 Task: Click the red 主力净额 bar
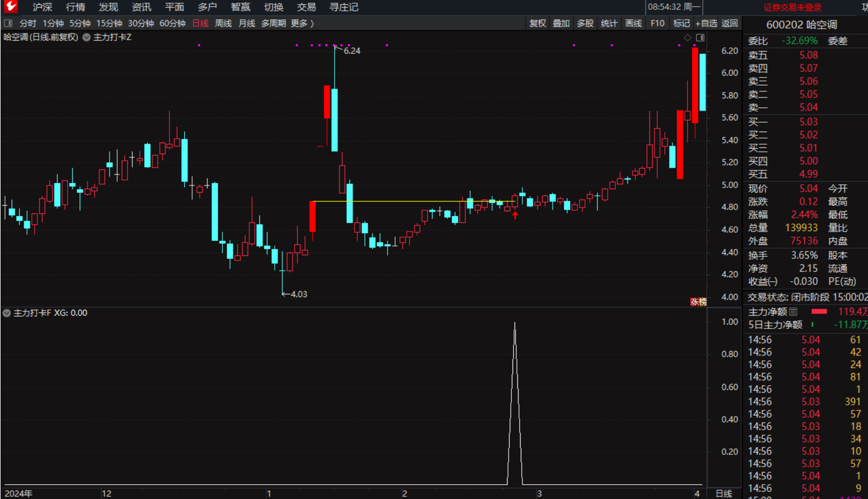tap(819, 311)
